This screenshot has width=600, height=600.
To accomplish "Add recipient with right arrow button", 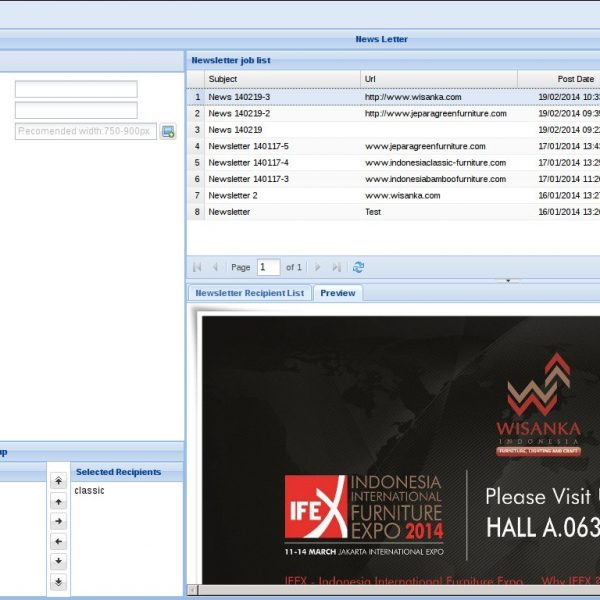I will tap(59, 521).
